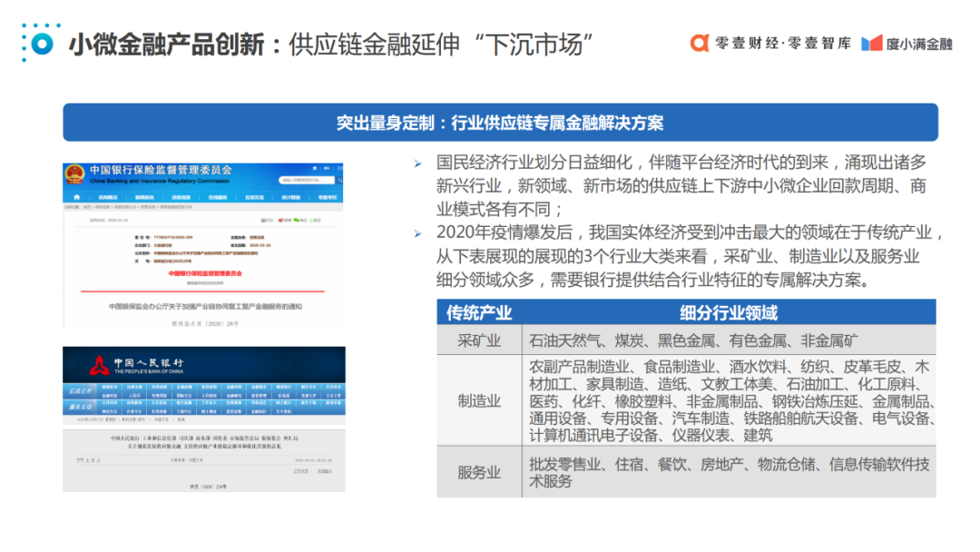Image resolution: width=980 pixels, height=552 pixels.
Task: Open the People's Bank of China screenshot thumbnail
Action: coord(203,419)
